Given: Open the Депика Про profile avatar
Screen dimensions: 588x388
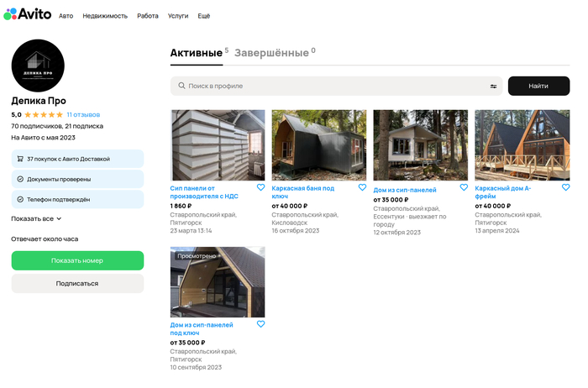Looking at the screenshot, I should click(x=38, y=66).
